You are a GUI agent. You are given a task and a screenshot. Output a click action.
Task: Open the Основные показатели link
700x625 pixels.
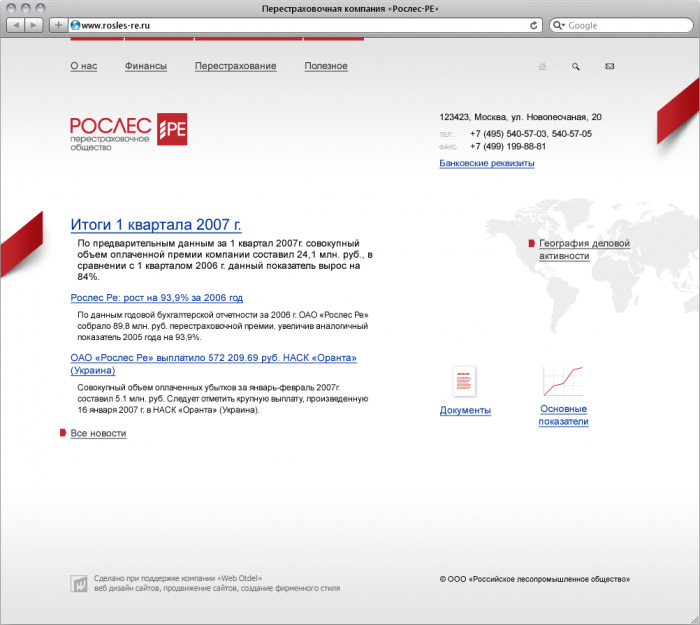(563, 415)
